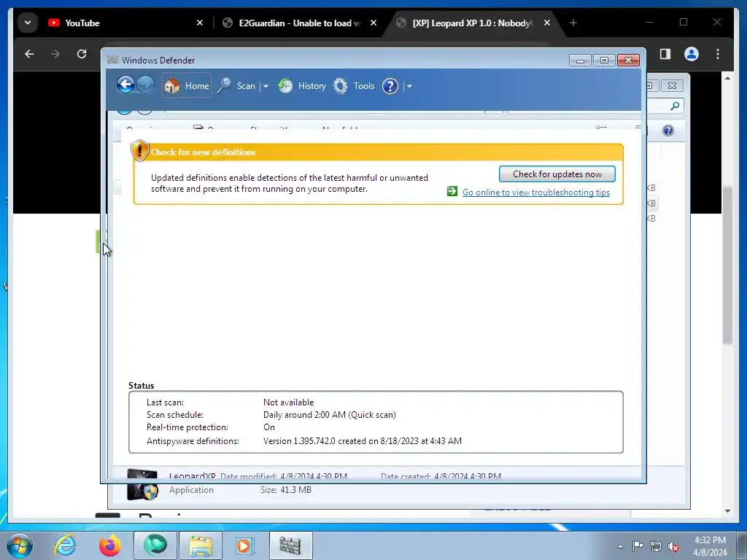Open the browser tab search dropdown

(28, 23)
